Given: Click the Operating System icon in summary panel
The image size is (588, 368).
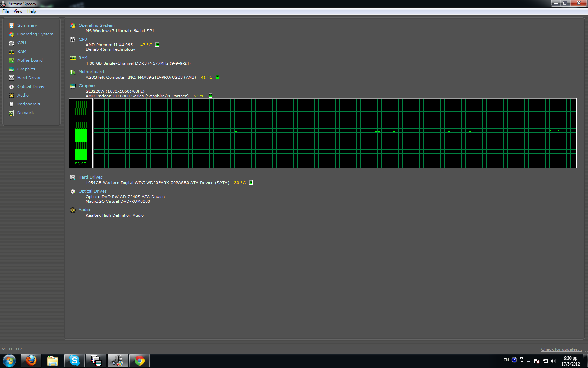Looking at the screenshot, I should [x=73, y=26].
